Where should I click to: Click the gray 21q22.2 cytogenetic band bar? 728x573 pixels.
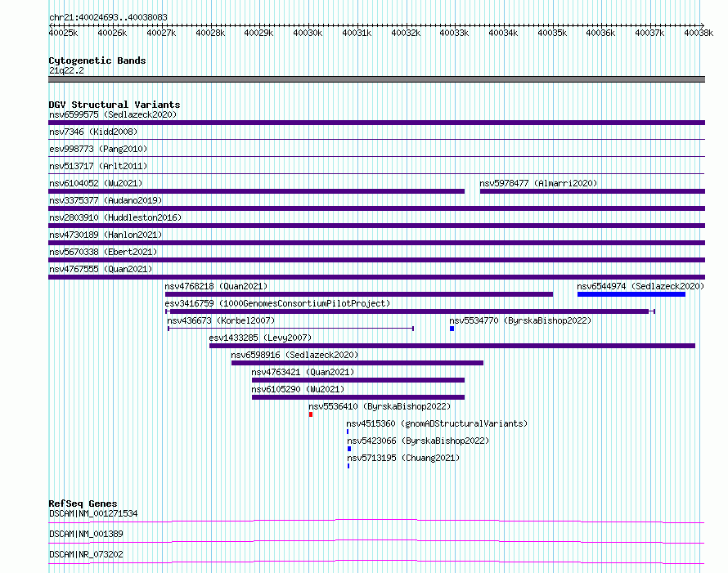(x=376, y=79)
